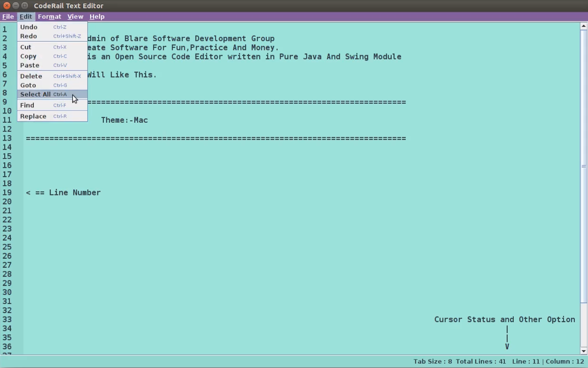
Task: Click the scrollbar up arrow
Action: click(584, 25)
